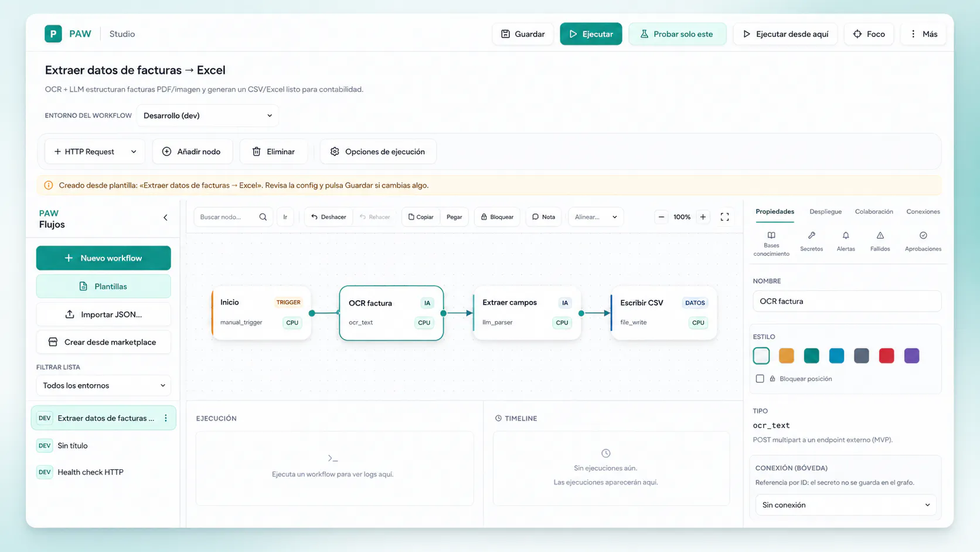
Task: Zoom out the canvas with minus button
Action: pos(661,217)
